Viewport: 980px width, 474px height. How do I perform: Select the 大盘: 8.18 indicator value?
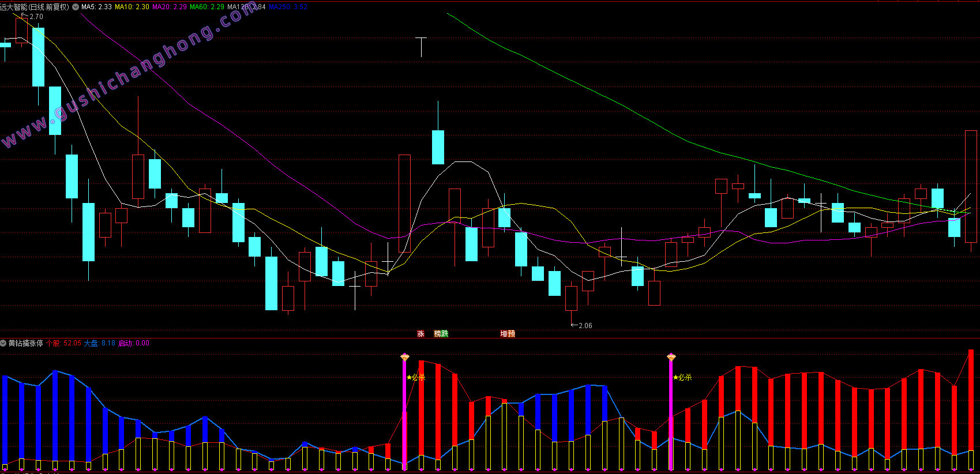(100, 343)
